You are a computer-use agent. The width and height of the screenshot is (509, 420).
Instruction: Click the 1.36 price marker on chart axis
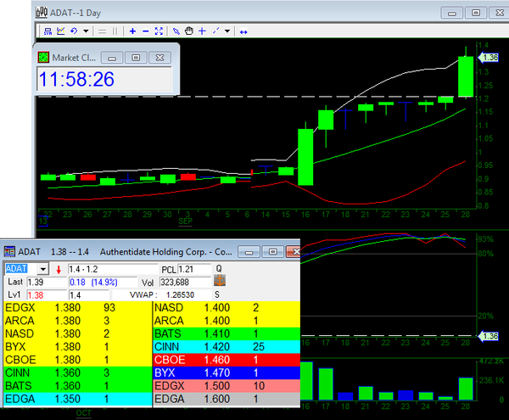[x=489, y=58]
